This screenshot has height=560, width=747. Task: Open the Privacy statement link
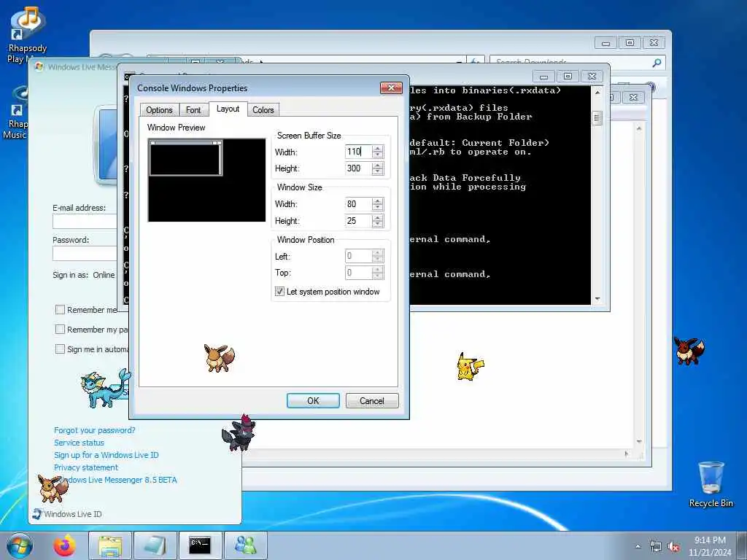coord(86,467)
